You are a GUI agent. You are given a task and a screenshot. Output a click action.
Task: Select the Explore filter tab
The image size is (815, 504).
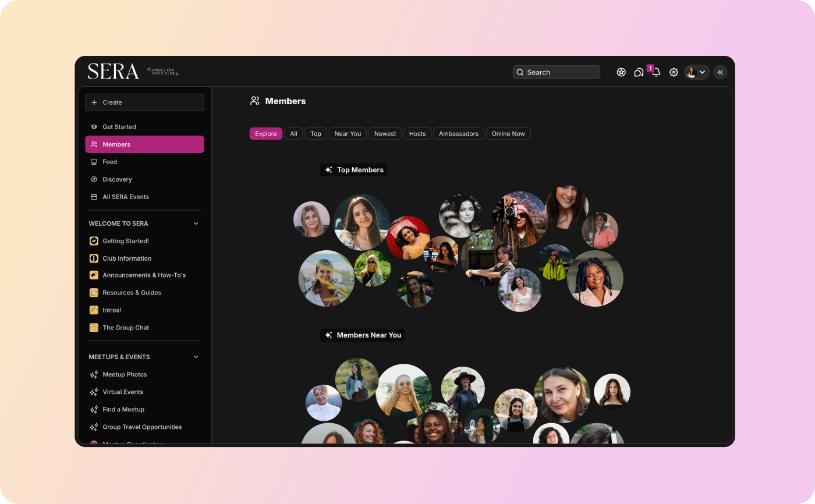click(x=266, y=134)
